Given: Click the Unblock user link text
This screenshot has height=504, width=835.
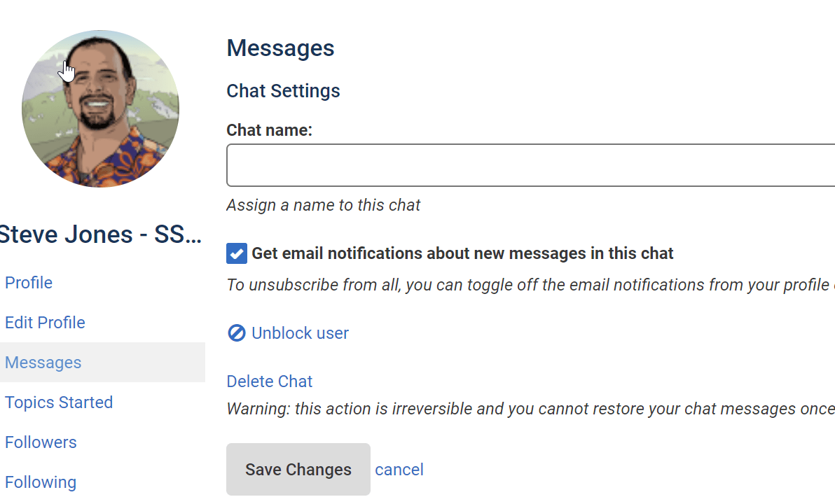Looking at the screenshot, I should point(300,333).
